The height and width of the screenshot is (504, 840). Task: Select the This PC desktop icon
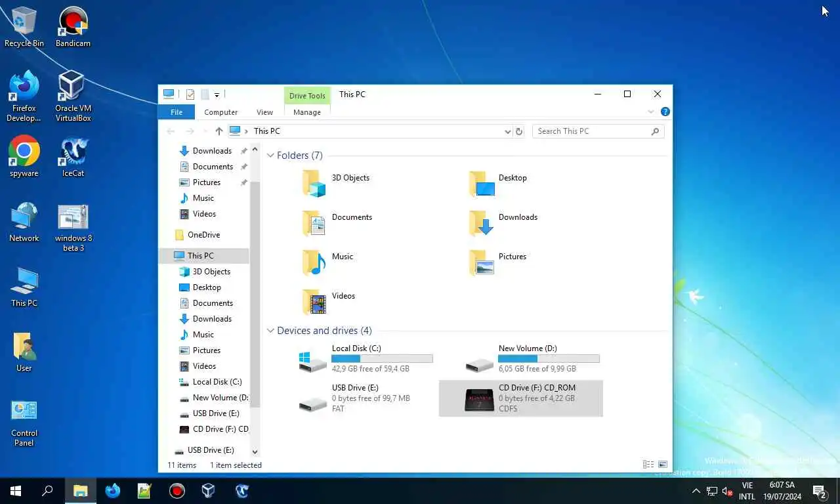24,287
